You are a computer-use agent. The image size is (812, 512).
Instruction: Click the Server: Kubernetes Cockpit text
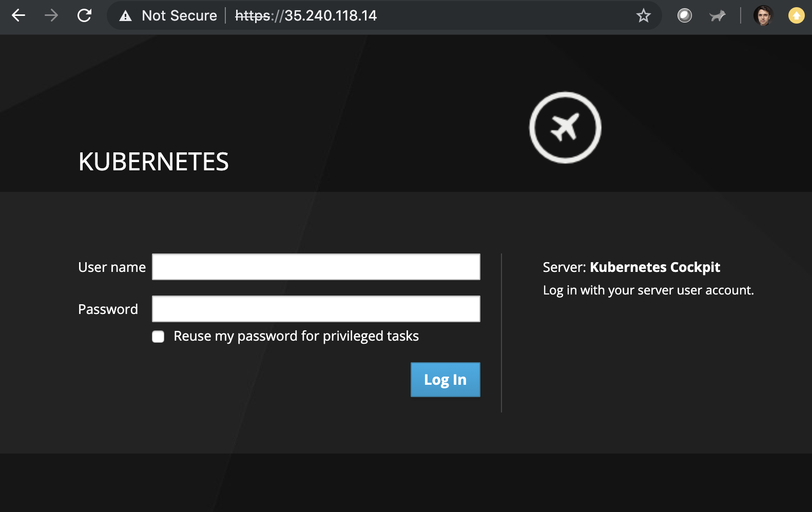tap(631, 267)
